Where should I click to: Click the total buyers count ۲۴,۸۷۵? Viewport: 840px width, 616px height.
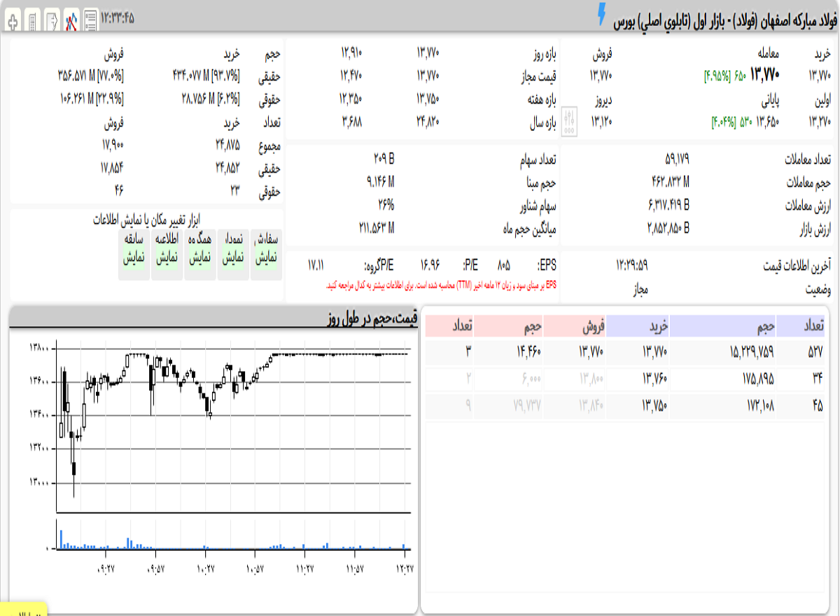[x=228, y=146]
